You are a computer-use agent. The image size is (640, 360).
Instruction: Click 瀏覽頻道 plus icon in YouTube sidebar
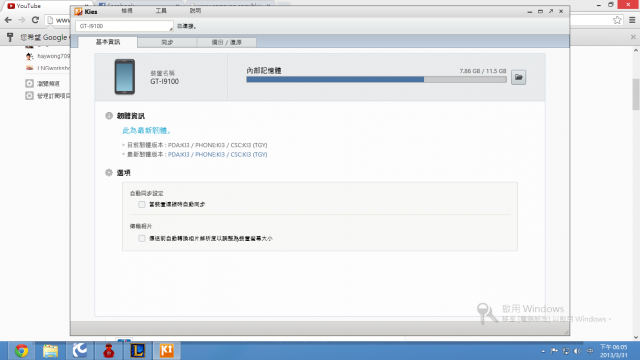pos(29,83)
